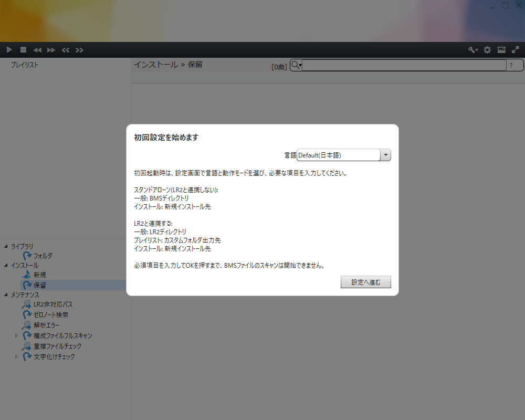Screen dimensions: 525x420
Task: Stop playback with the stop button
Action: point(23,50)
